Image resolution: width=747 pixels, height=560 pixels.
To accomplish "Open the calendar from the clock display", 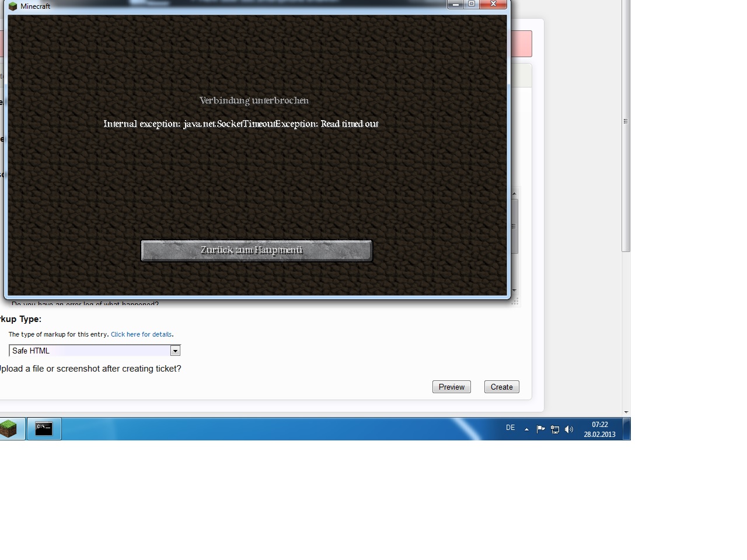I will [x=599, y=429].
